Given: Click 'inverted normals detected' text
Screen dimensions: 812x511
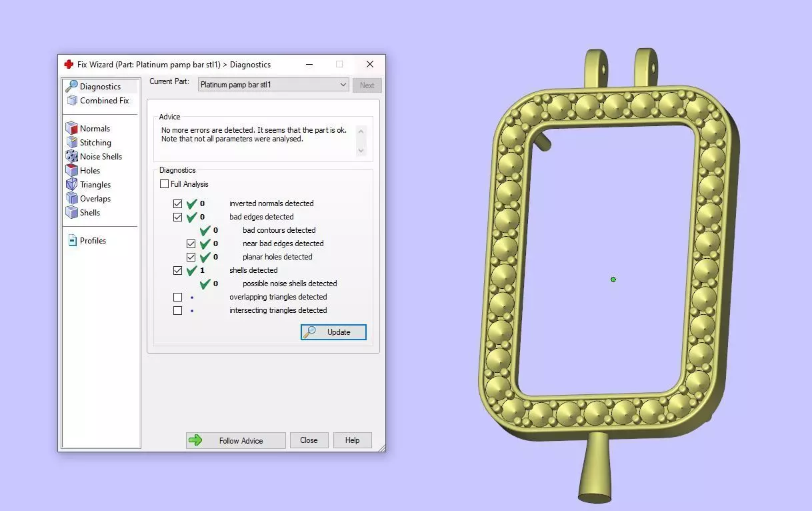Looking at the screenshot, I should [x=271, y=203].
